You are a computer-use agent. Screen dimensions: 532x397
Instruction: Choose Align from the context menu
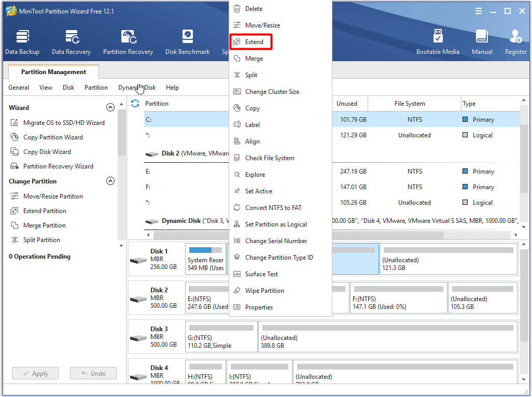coord(280,141)
